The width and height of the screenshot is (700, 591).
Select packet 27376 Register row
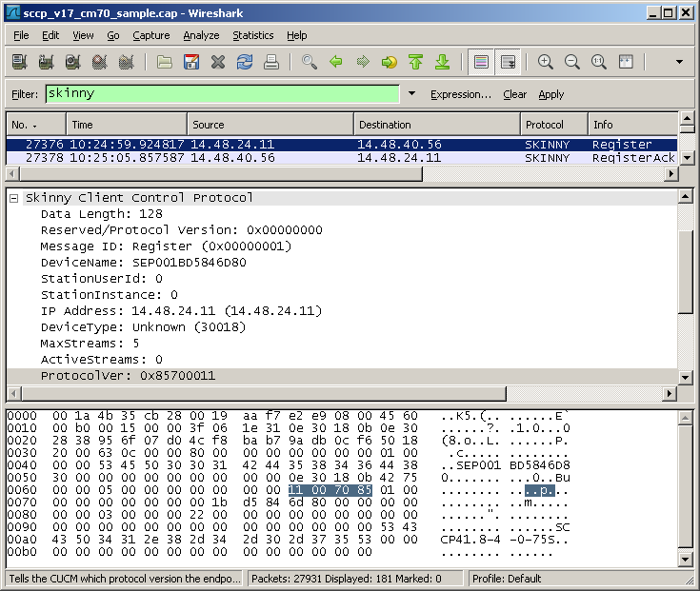(x=342, y=145)
